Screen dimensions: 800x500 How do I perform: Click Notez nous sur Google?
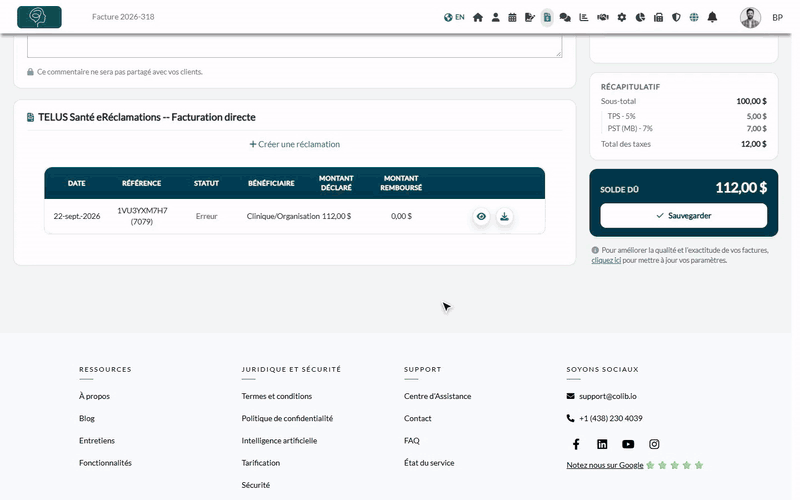[605, 465]
